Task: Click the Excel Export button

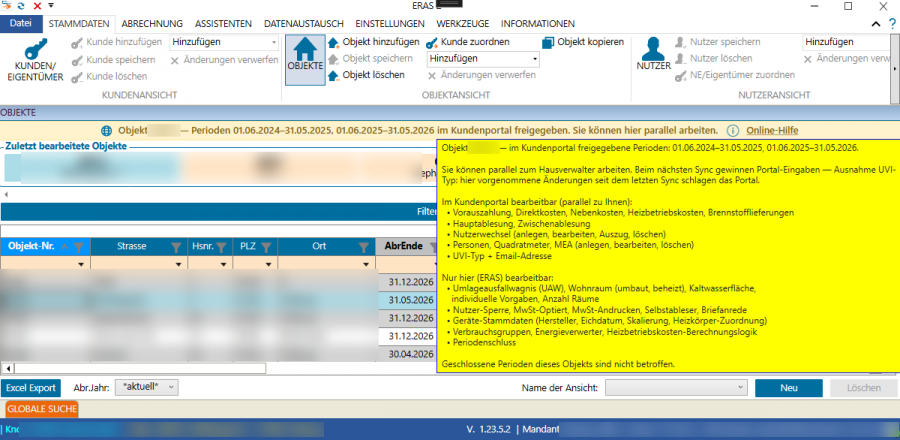Action: pos(31,388)
